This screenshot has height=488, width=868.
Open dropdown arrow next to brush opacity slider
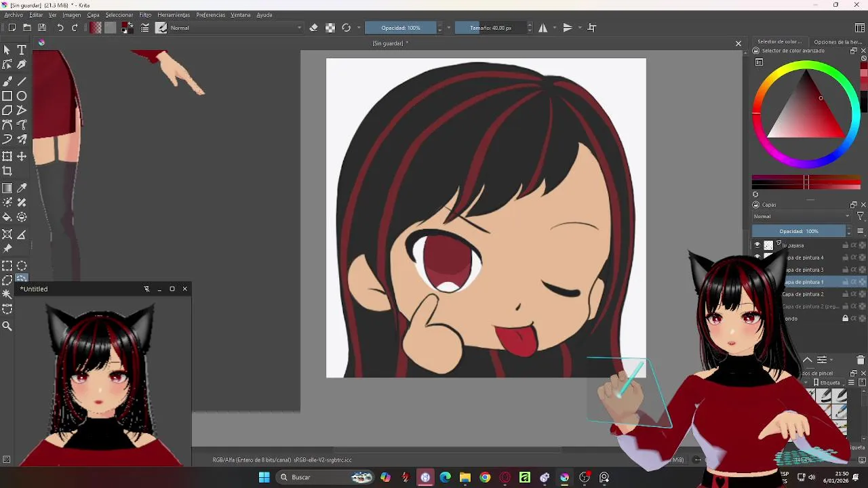448,28
